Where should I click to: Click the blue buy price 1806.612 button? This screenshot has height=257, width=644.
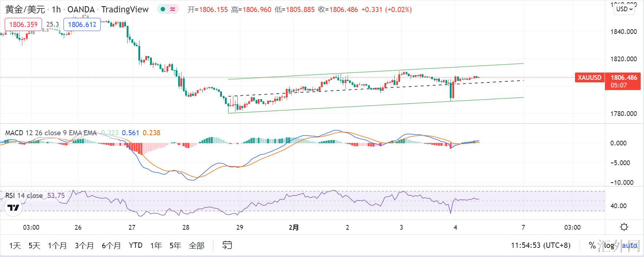click(x=82, y=24)
